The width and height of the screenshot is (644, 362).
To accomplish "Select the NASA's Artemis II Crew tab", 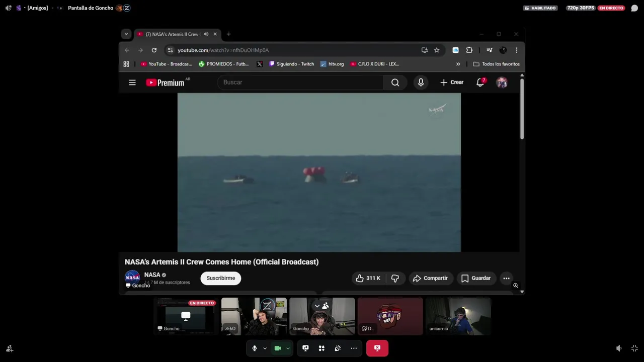I will 177,34.
